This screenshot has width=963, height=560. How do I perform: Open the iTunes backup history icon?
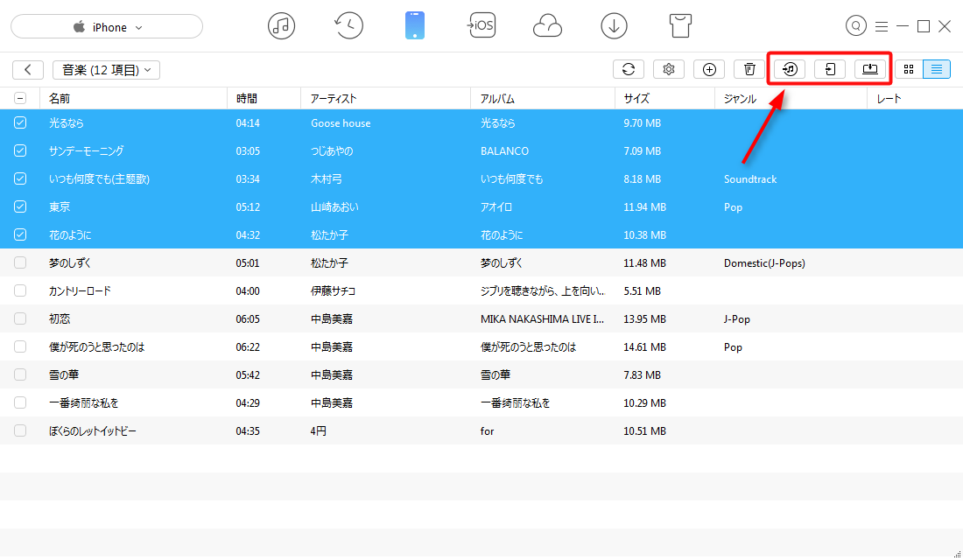[x=348, y=26]
